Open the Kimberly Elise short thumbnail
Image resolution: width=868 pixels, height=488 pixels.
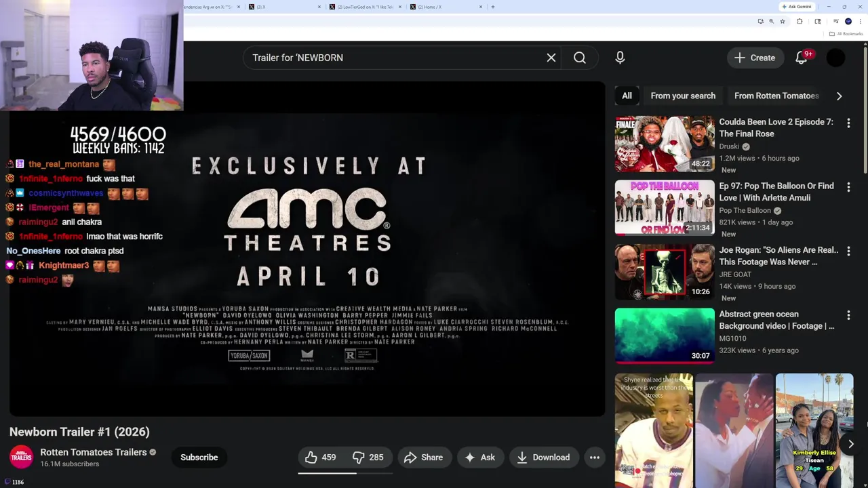(814, 430)
